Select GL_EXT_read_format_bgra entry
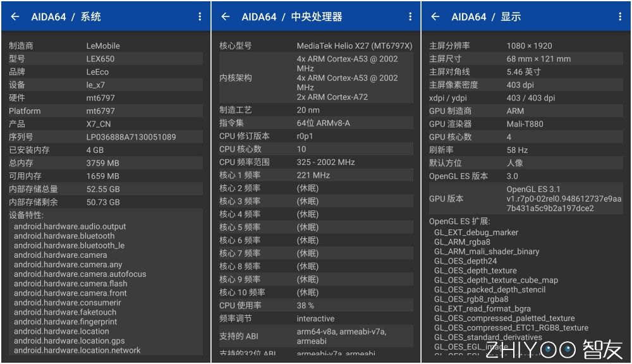Image resolution: width=632 pixels, height=364 pixels. click(482, 308)
